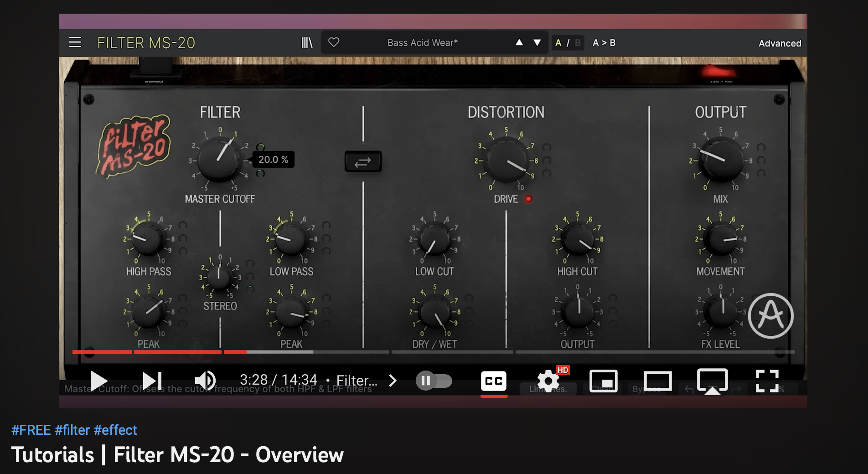Screen dimensions: 868x474
Task: Enable picture-in-picture mode
Action: [x=604, y=380]
